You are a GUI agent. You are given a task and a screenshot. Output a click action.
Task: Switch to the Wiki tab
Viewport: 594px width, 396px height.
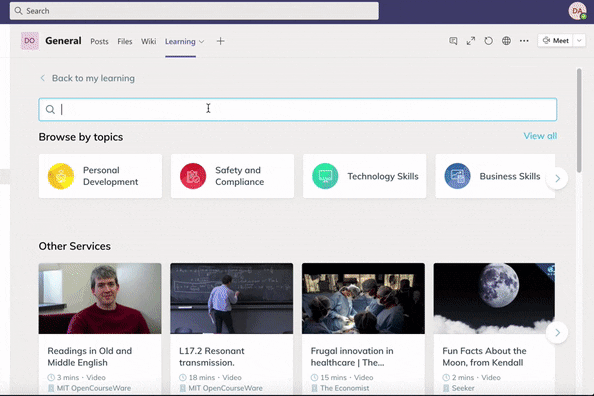148,41
